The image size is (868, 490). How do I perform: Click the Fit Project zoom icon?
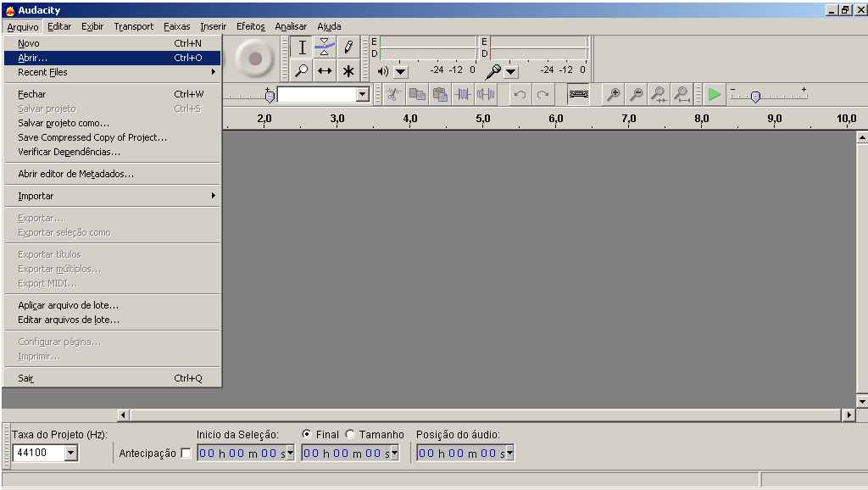click(x=682, y=95)
